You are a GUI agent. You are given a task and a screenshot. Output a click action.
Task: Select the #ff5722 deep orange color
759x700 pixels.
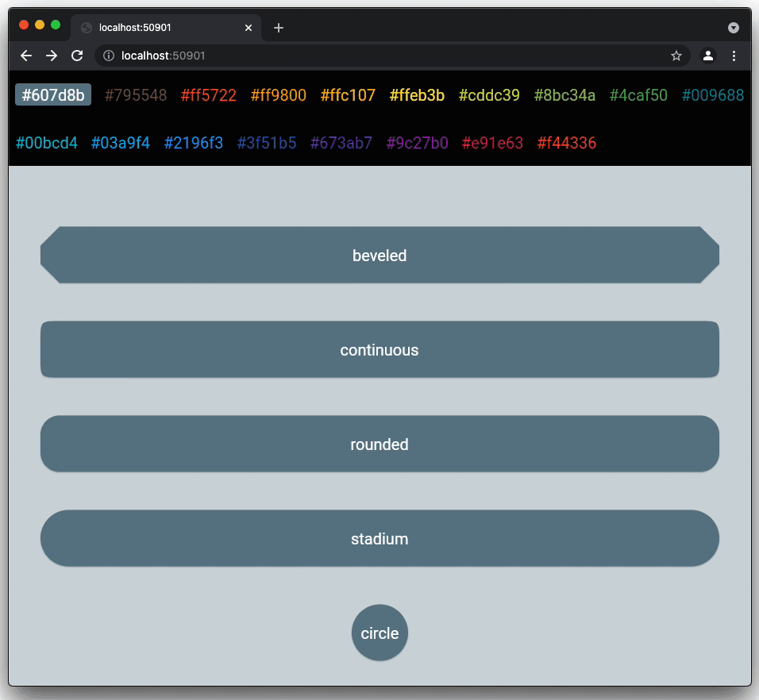click(209, 94)
